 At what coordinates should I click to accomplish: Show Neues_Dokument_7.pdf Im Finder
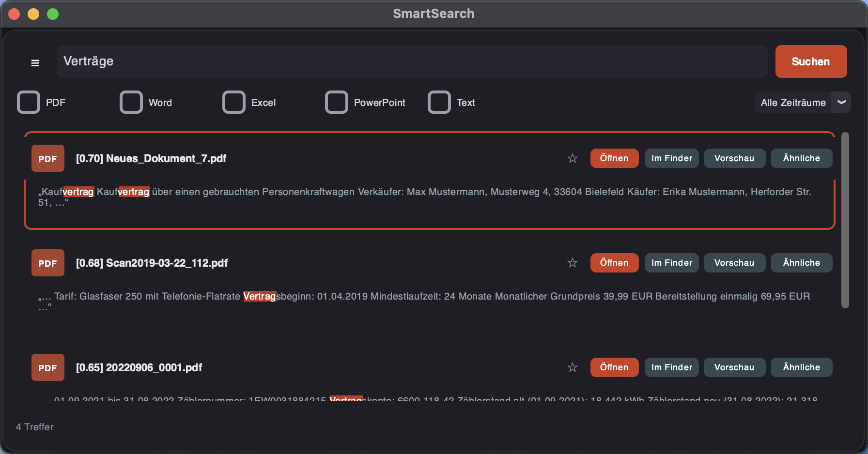(x=672, y=158)
